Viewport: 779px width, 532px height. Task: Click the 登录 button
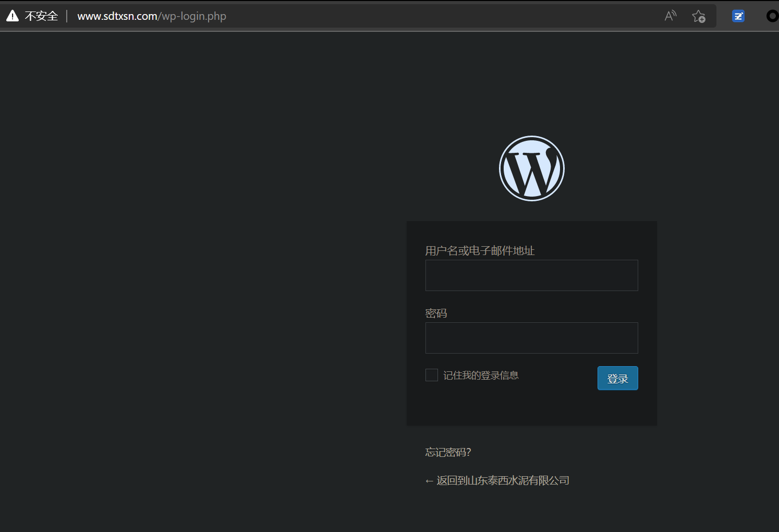(x=617, y=378)
